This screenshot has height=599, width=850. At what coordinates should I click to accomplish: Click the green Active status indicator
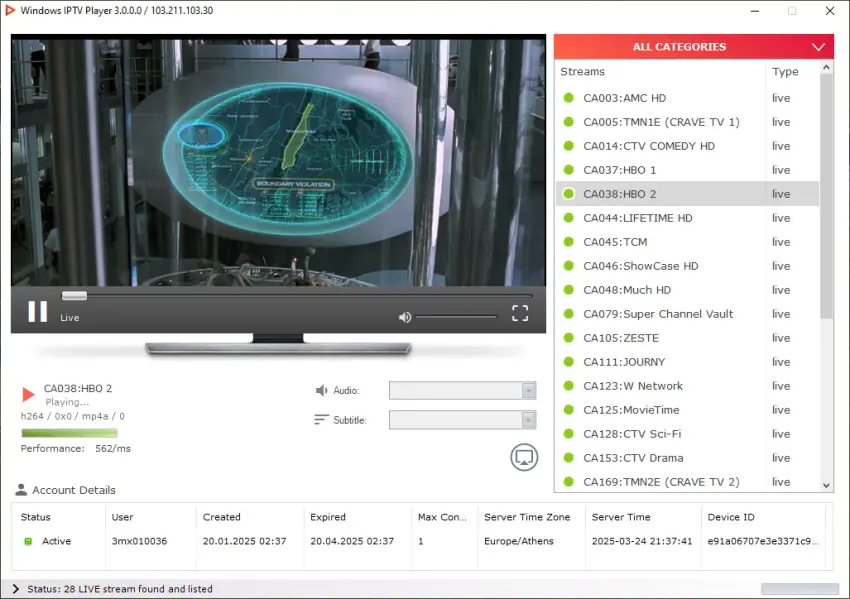(28, 541)
